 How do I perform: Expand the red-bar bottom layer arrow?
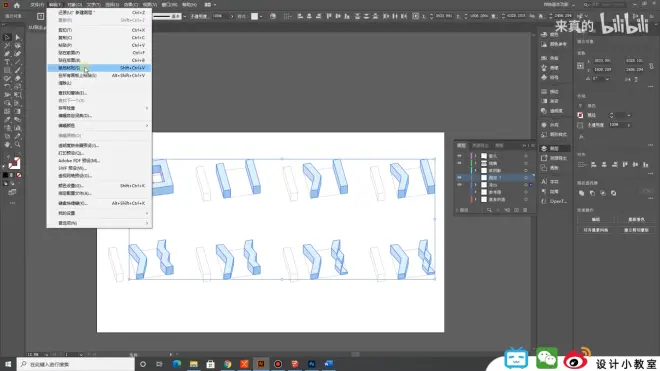click(476, 200)
